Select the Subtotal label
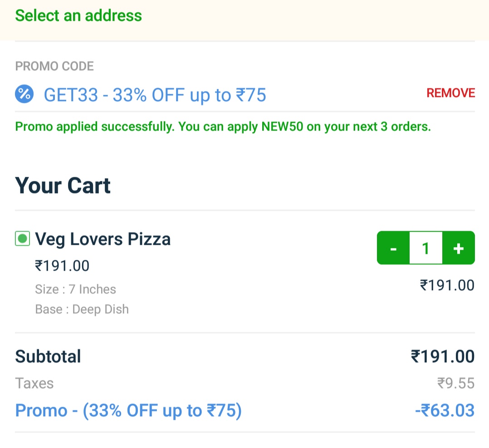 point(48,356)
